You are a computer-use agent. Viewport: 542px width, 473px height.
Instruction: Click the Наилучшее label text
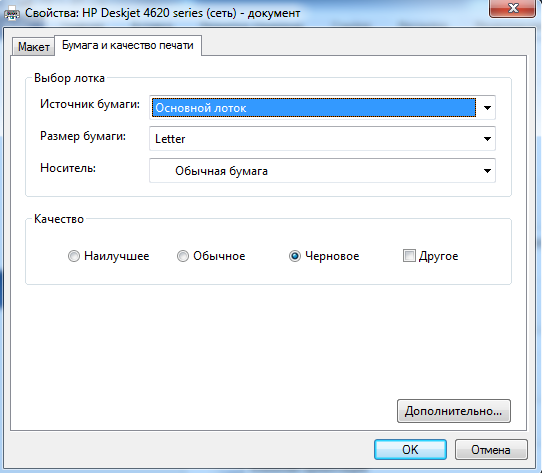pos(117,256)
